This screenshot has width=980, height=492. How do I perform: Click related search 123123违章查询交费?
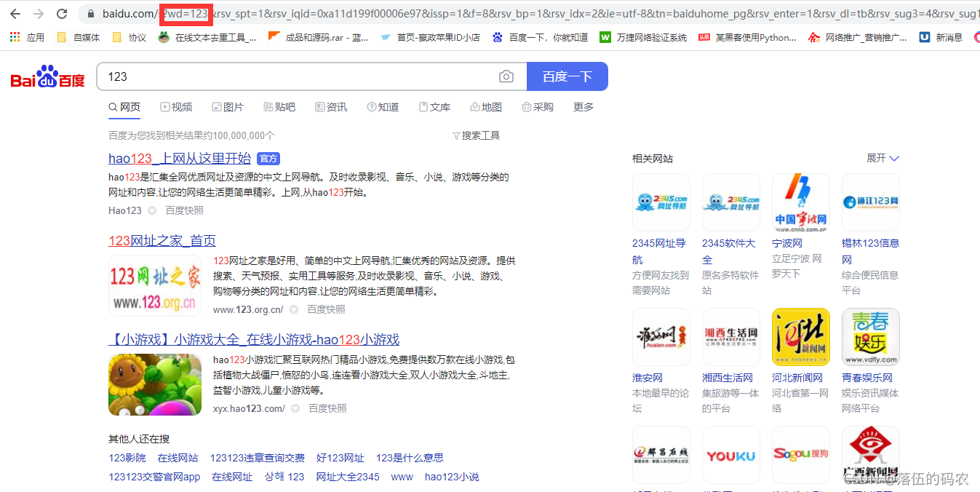(x=258, y=458)
